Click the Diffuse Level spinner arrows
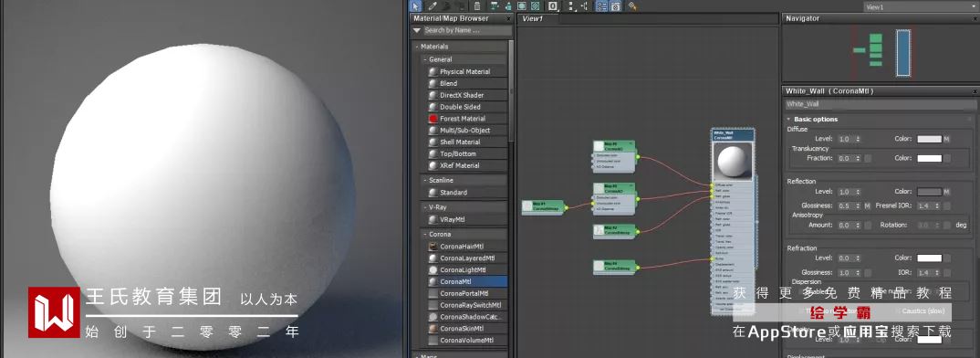The height and width of the screenshot is (358, 980). (x=858, y=139)
